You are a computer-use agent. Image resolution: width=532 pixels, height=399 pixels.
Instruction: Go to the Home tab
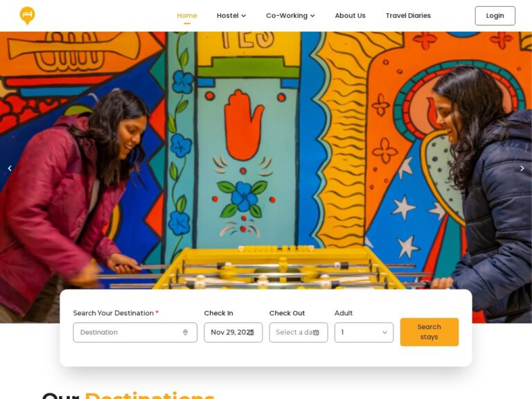(x=187, y=16)
